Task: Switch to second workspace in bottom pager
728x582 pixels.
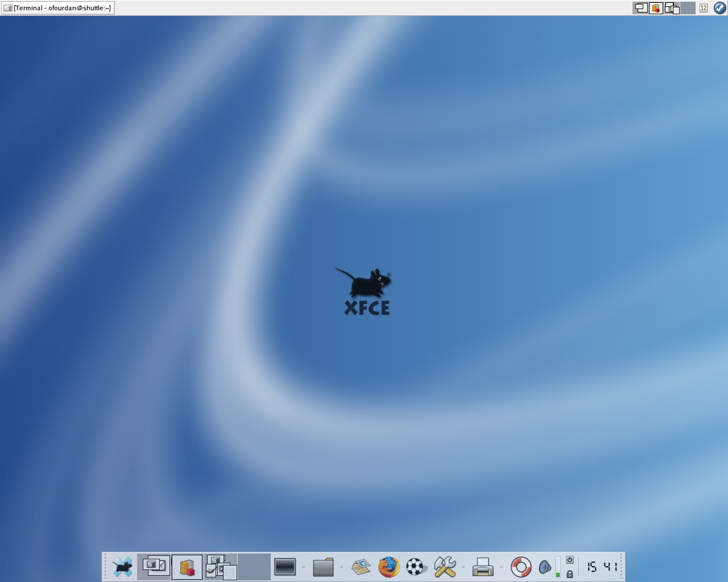Action: click(x=187, y=567)
